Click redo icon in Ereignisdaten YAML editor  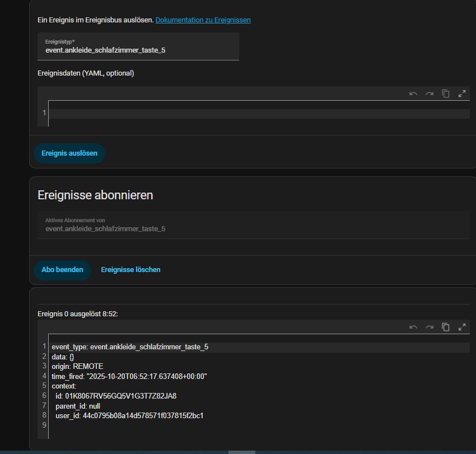430,94
